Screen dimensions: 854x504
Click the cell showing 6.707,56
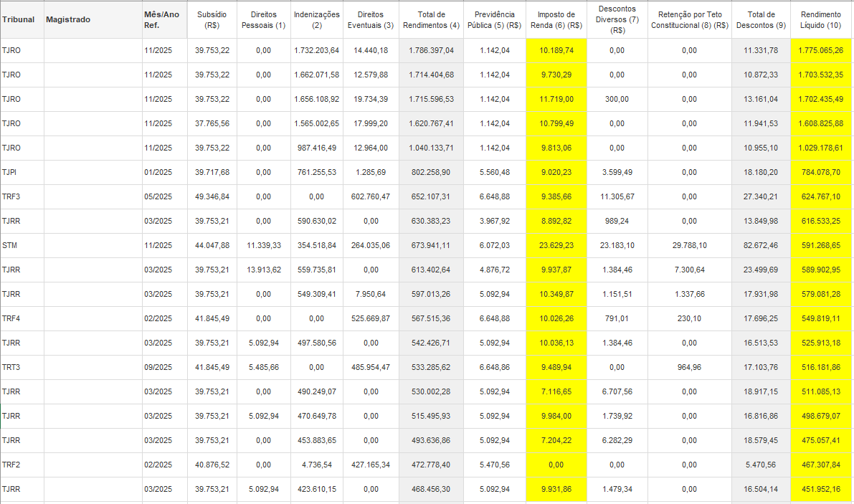[x=617, y=392]
